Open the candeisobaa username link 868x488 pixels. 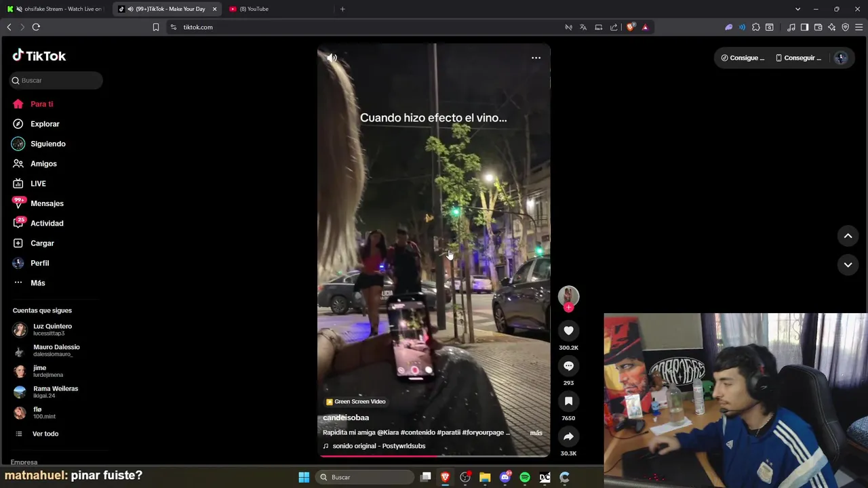346,418
